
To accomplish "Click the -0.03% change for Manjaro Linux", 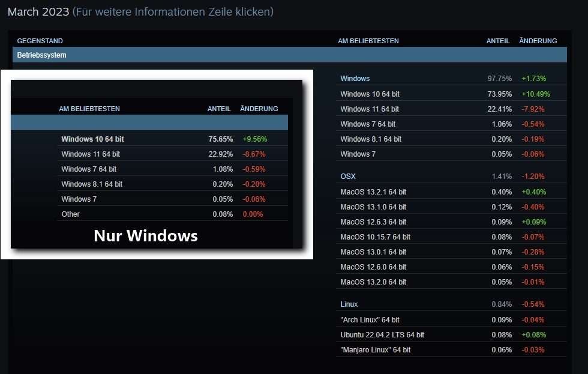I will (533, 349).
